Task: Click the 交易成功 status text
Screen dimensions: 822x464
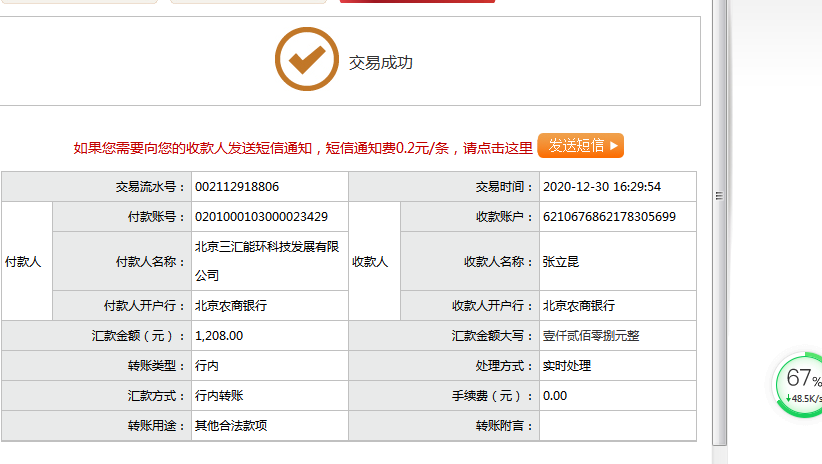Action: click(x=380, y=62)
